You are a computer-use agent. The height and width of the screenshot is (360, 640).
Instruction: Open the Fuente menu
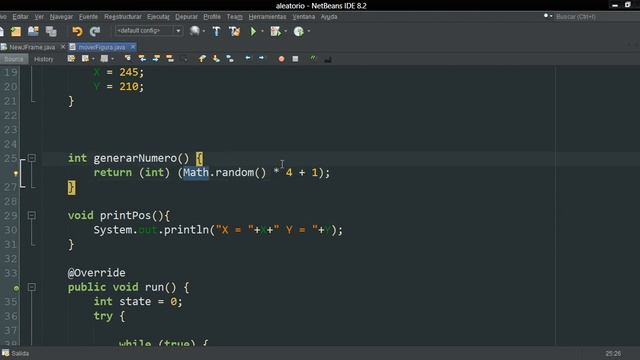(x=88, y=17)
